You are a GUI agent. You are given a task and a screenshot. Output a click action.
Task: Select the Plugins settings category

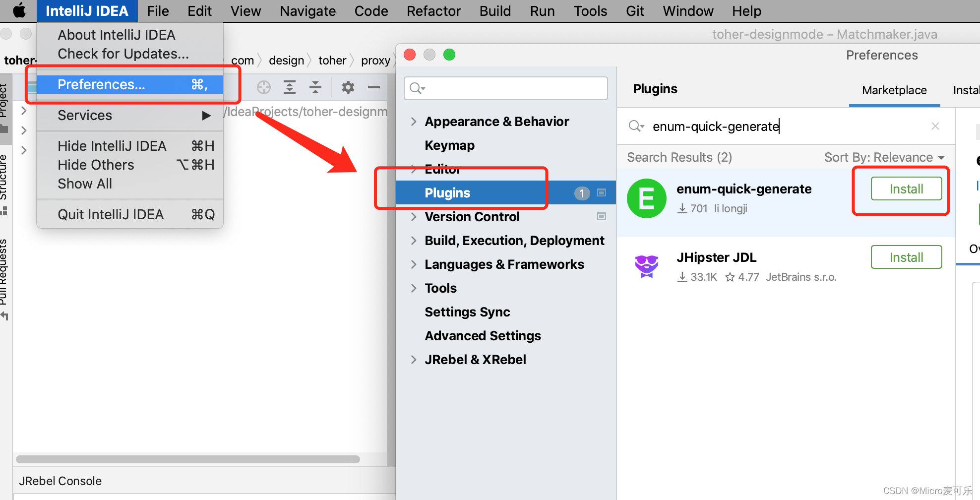point(505,193)
